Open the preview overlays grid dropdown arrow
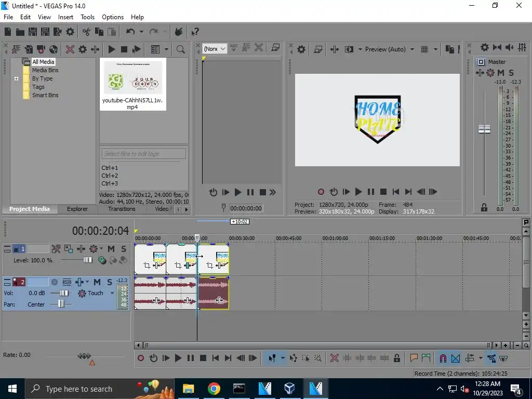 tap(435, 49)
